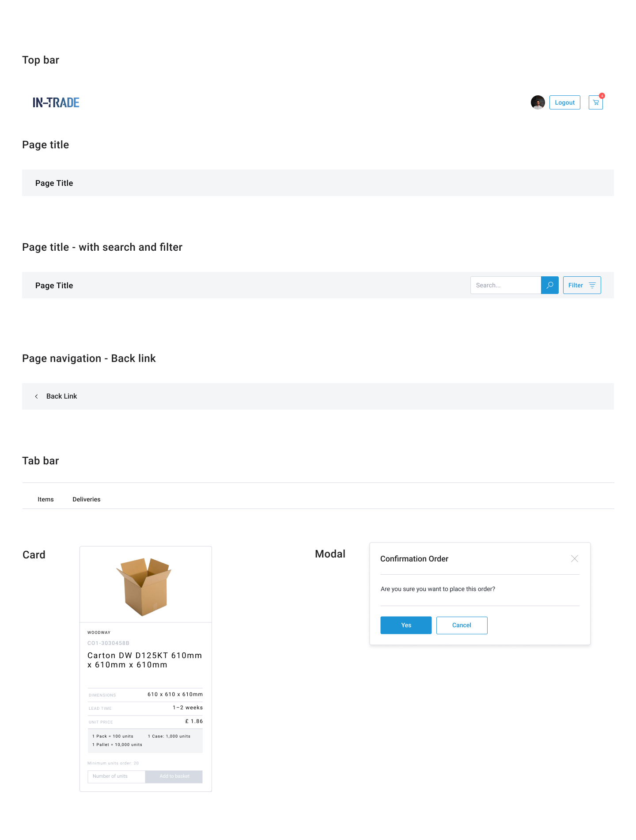Click Yes to confirm the order
The height and width of the screenshot is (840, 636).
406,625
